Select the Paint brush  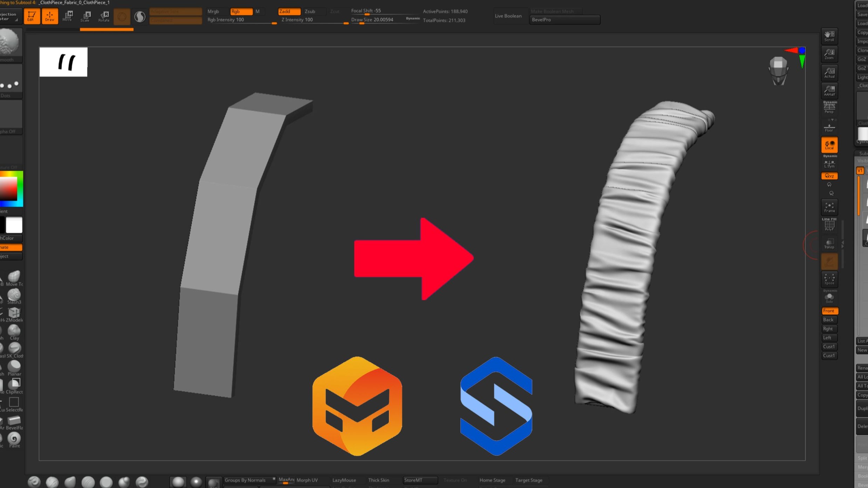click(x=14, y=440)
